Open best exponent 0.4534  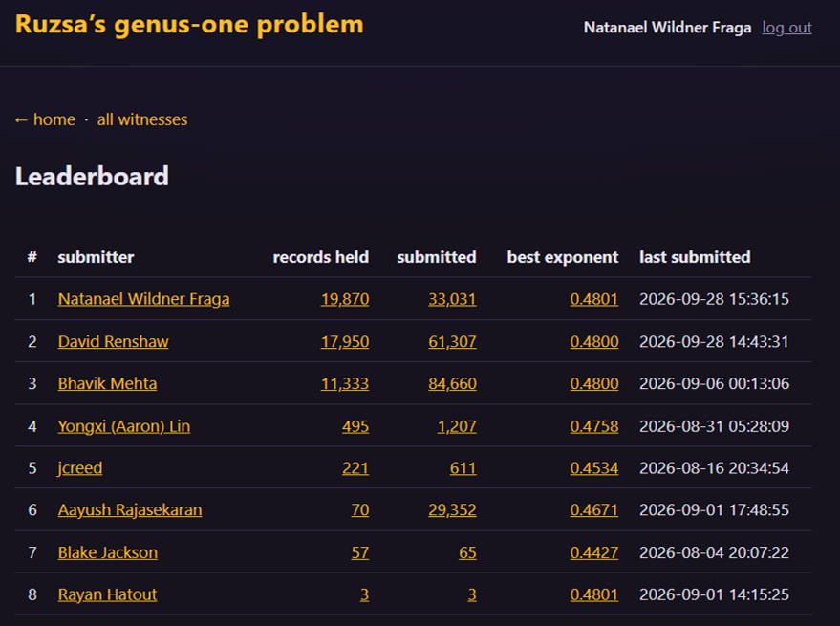tap(594, 468)
